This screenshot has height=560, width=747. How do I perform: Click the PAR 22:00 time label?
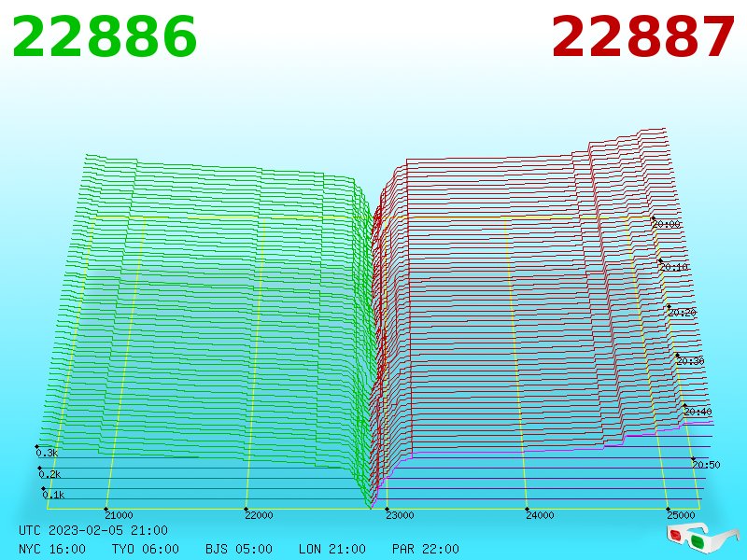pos(426,549)
